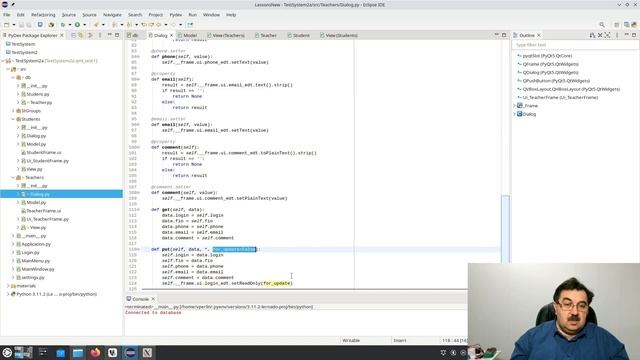This screenshot has height=360, width=640.
Task: Open the file manager taskbar icon
Action: (78, 353)
